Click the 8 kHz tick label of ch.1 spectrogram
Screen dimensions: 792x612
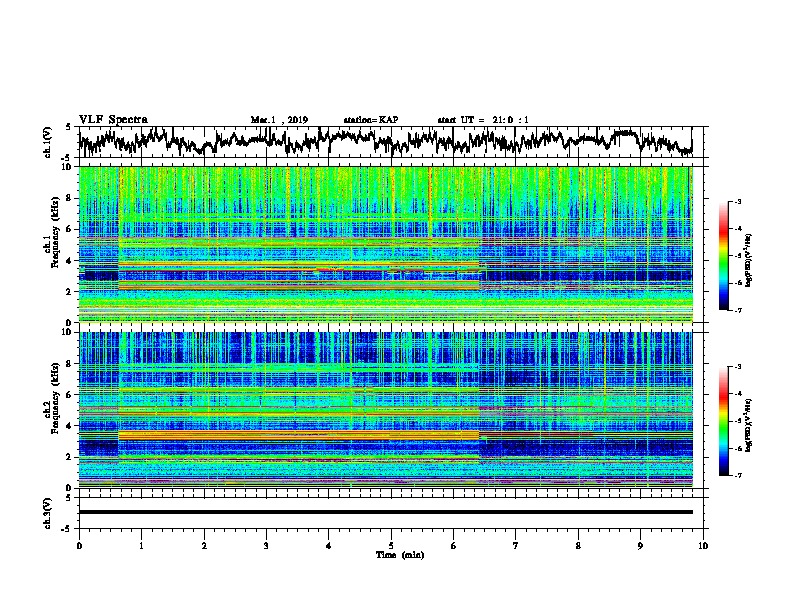pyautogui.click(x=71, y=198)
